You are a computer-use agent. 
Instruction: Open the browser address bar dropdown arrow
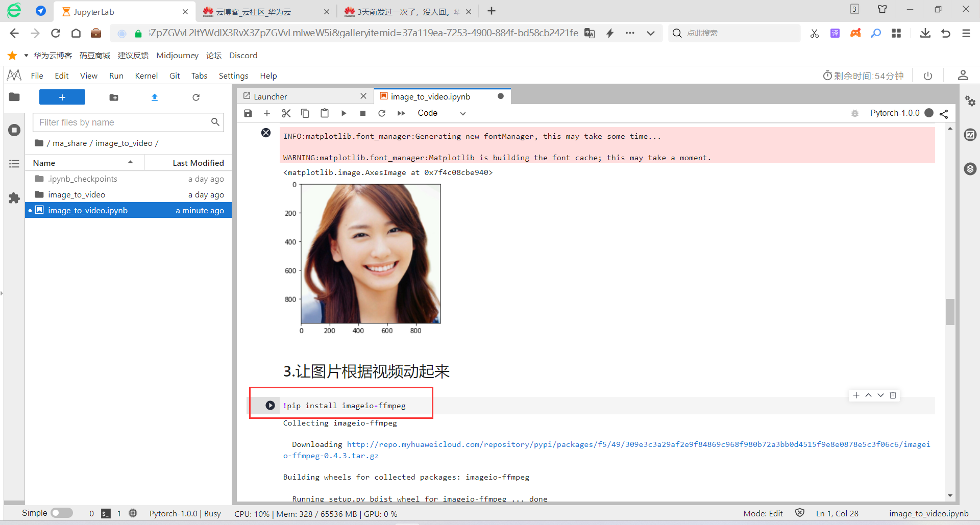coord(651,34)
